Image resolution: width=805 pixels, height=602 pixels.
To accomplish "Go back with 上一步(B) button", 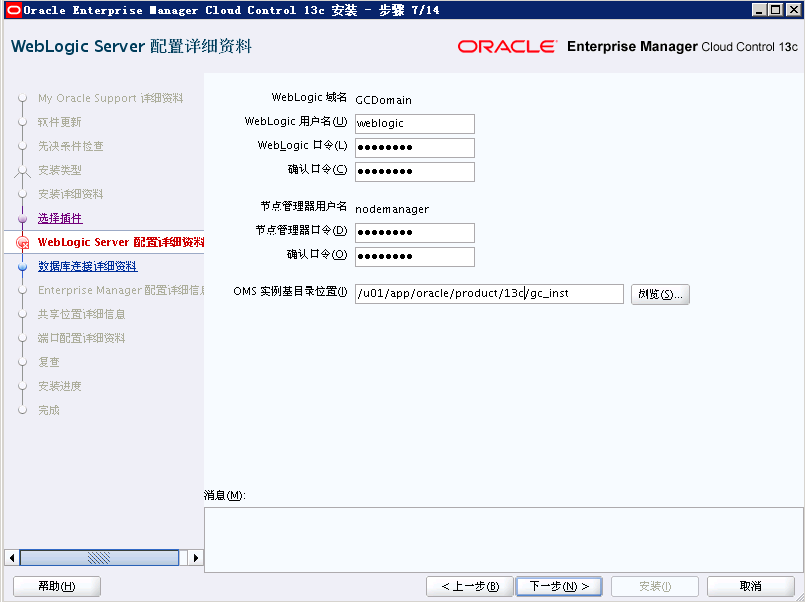I will click(470, 586).
